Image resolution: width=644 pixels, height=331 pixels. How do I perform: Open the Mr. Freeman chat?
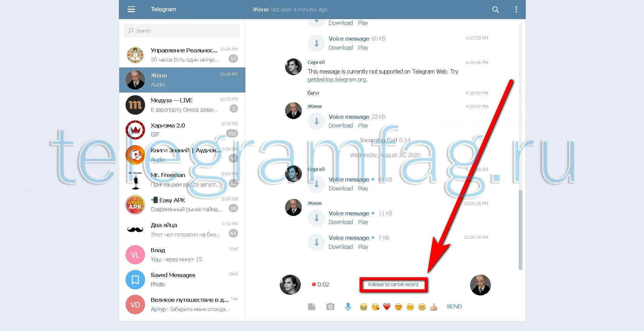pos(182,180)
